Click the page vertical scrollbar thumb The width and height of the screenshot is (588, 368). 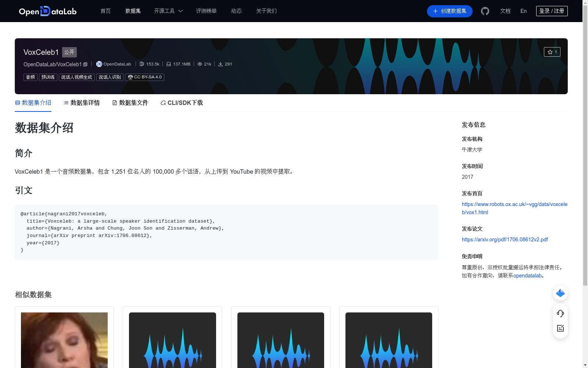click(585, 146)
